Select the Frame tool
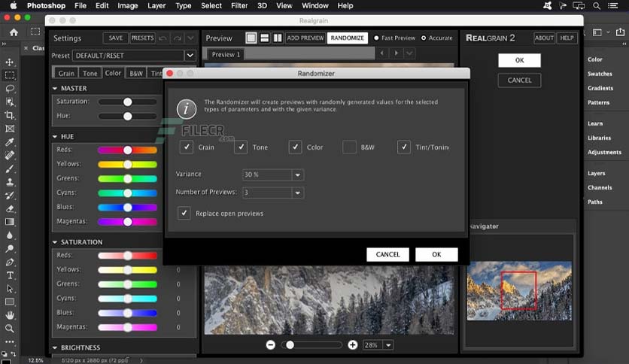This screenshot has height=364, width=629. [10, 129]
